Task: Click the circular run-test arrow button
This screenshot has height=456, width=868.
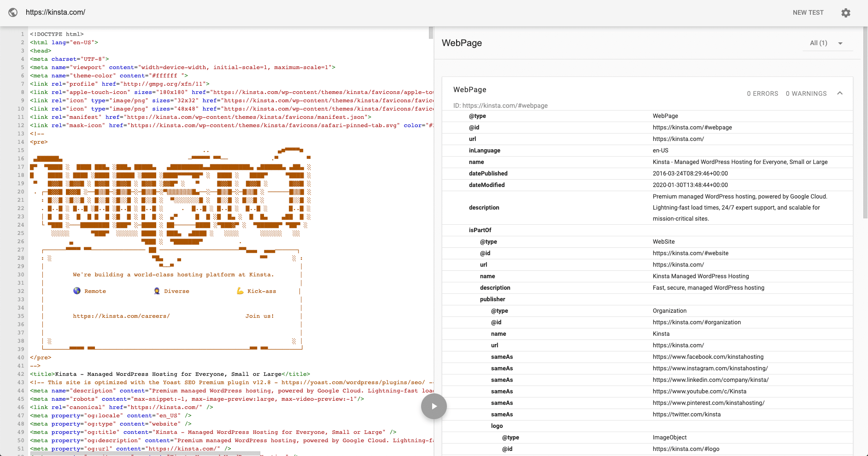Action: 433,406
